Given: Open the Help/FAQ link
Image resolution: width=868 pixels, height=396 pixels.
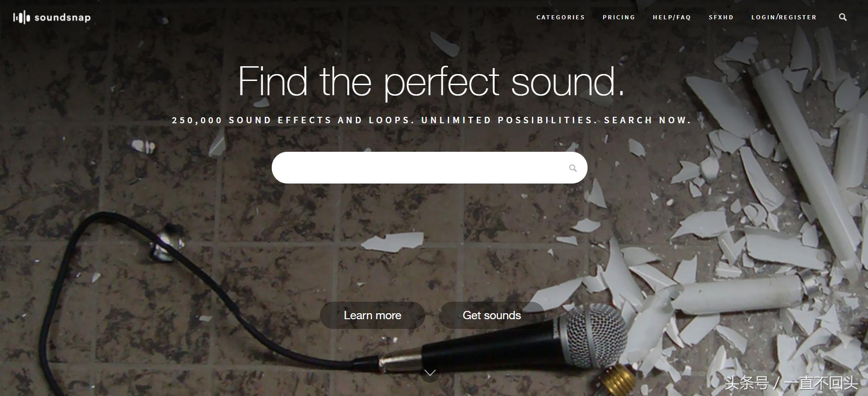Looking at the screenshot, I should [x=672, y=17].
